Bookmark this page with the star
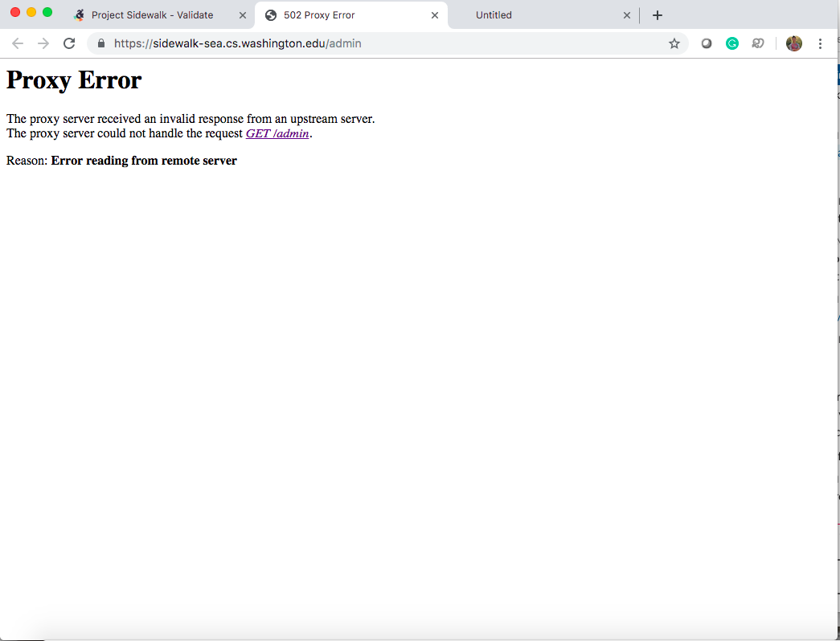This screenshot has width=840, height=641. click(x=674, y=43)
